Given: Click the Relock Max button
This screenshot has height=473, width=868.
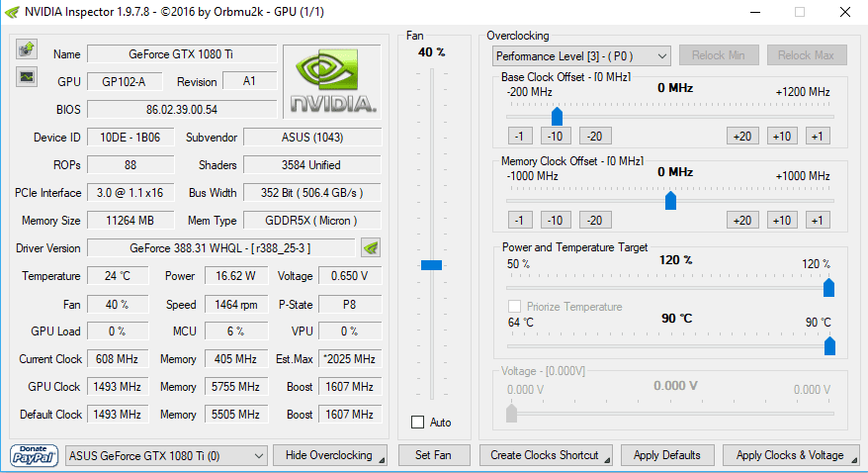Looking at the screenshot, I should point(807,55).
